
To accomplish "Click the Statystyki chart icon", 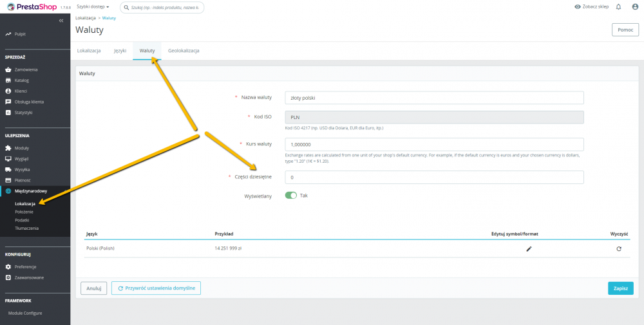I will click(8, 113).
